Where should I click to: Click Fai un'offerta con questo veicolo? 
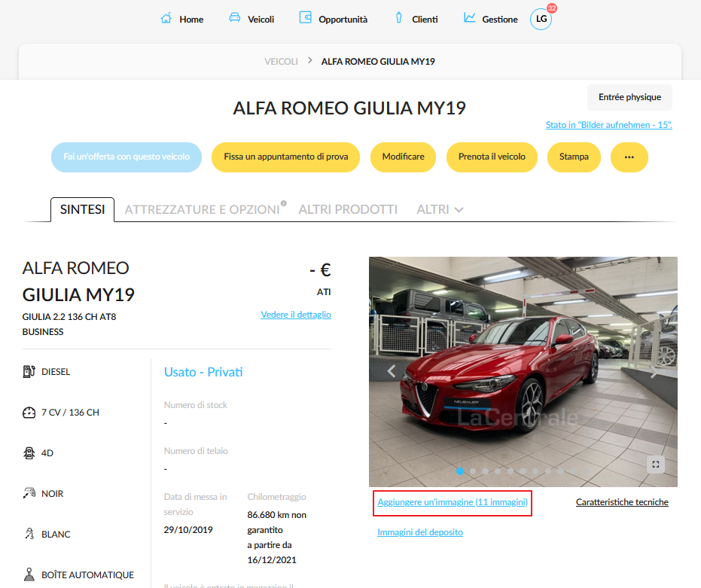click(x=126, y=157)
